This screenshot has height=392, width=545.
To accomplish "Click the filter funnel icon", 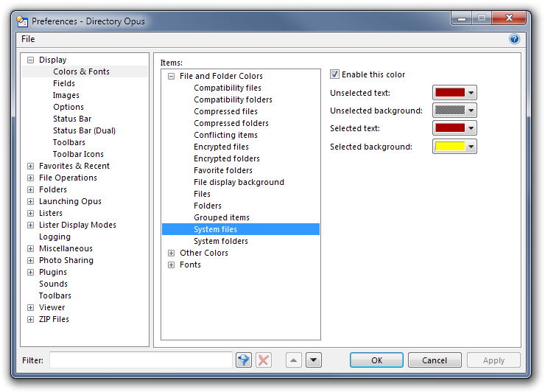I will [244, 360].
